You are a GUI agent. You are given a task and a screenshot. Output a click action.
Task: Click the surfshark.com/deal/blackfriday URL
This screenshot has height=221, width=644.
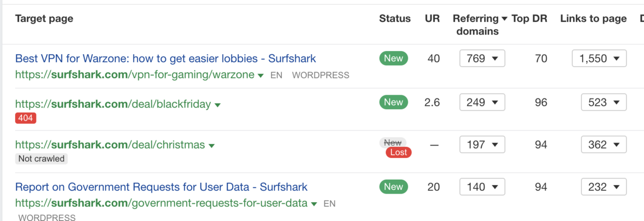click(113, 104)
